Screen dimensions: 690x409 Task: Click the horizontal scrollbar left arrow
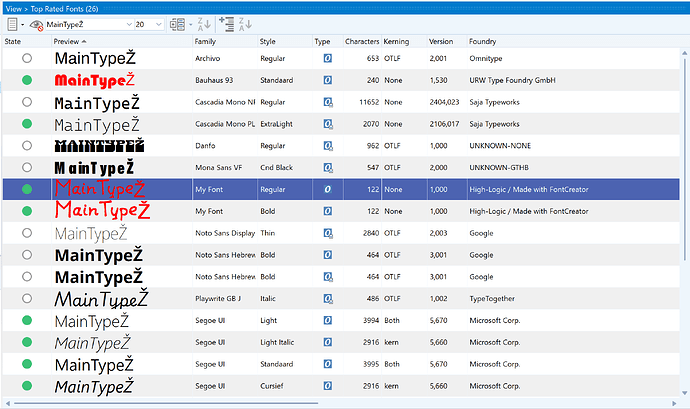(x=7, y=403)
